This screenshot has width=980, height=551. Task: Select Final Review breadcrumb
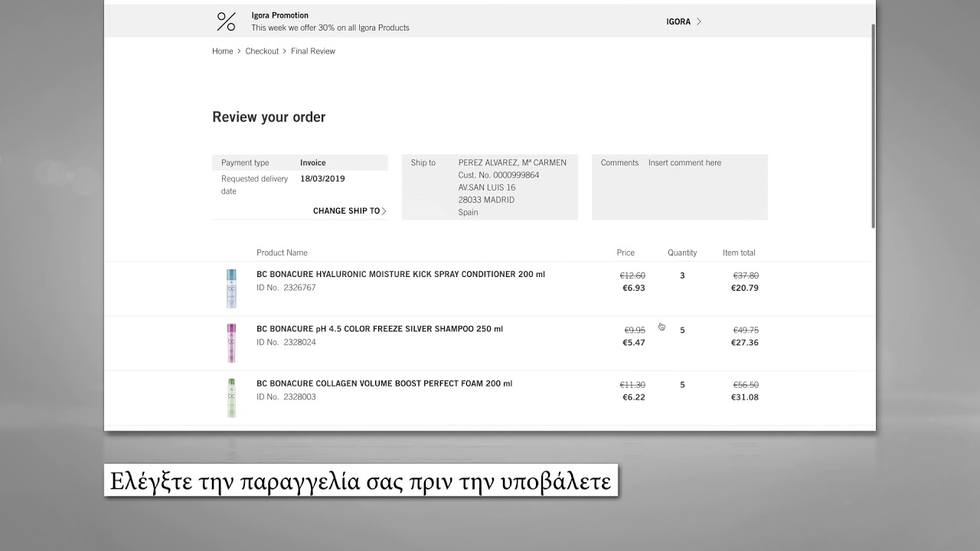[x=313, y=51]
